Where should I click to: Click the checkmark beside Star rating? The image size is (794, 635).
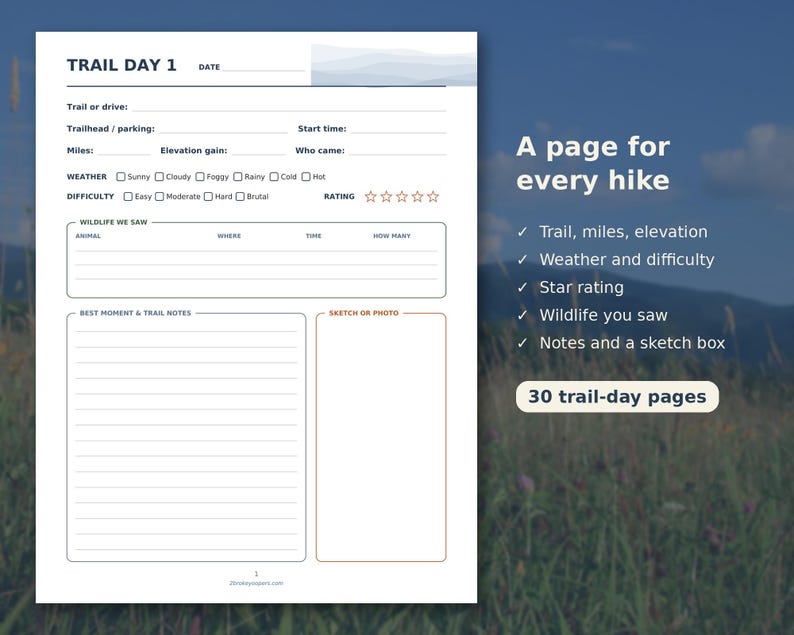coord(523,288)
